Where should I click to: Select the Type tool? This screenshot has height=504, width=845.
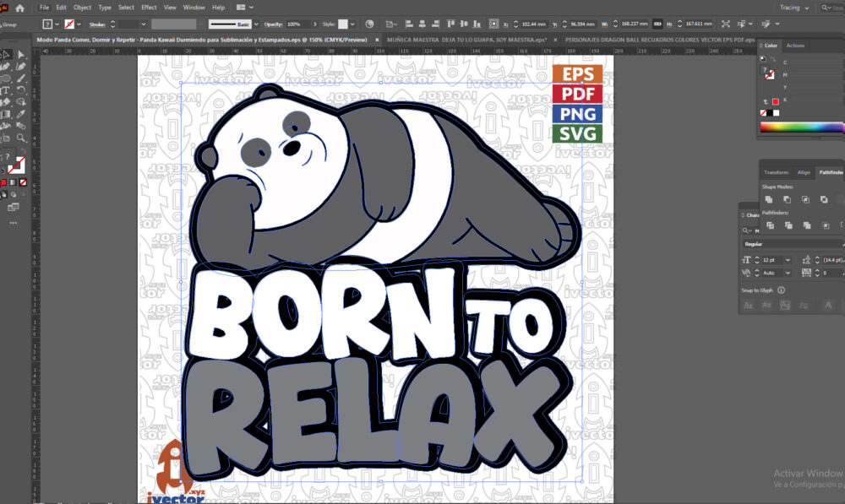5,90
